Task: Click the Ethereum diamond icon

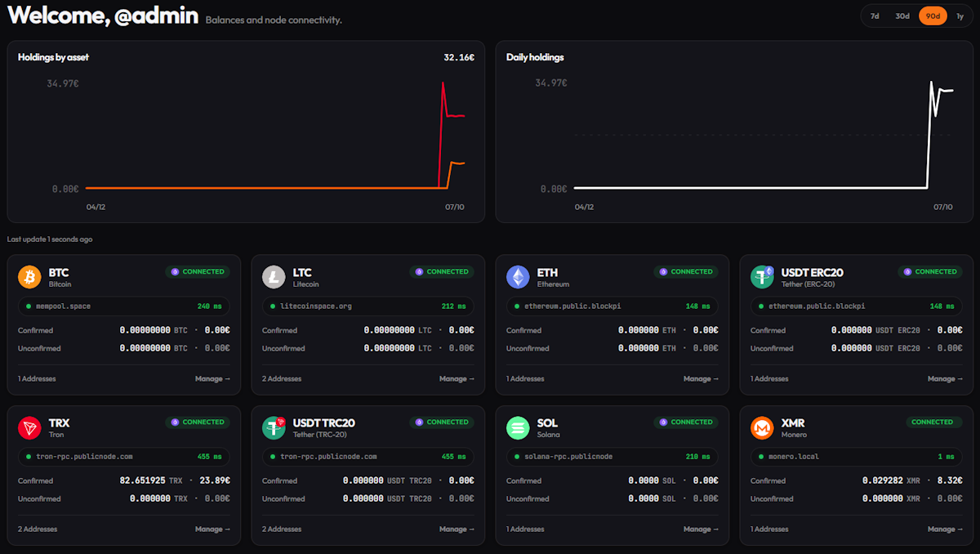Action: (x=518, y=277)
